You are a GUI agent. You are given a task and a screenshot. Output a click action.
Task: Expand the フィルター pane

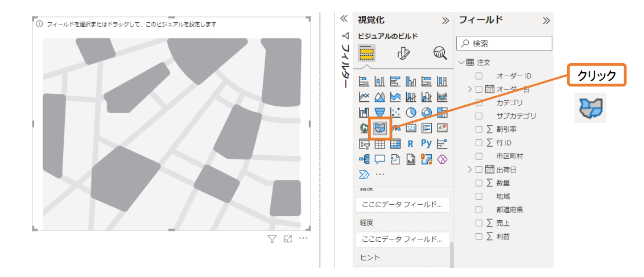coord(344,19)
